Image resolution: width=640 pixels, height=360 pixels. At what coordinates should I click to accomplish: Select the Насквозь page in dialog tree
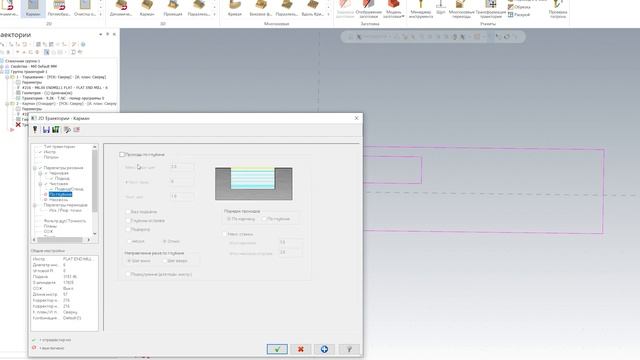tap(58, 200)
